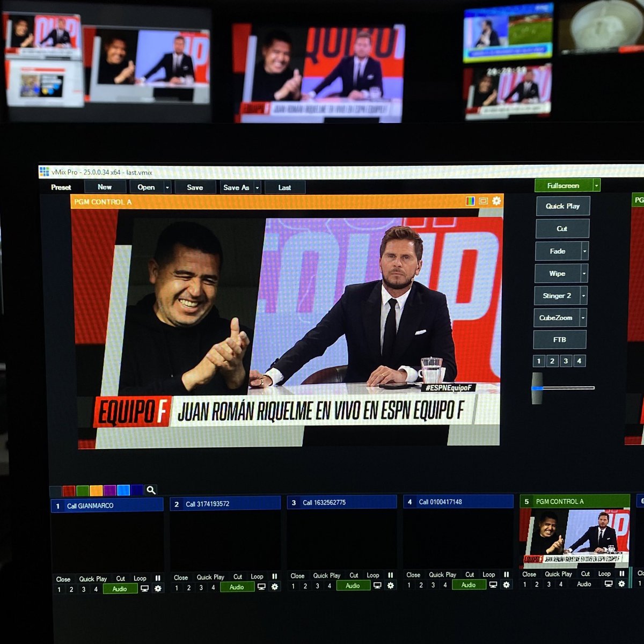Screen dimensions: 644x644
Task: Open settings gear for Call GIANMARCO input
Action: coord(158,589)
